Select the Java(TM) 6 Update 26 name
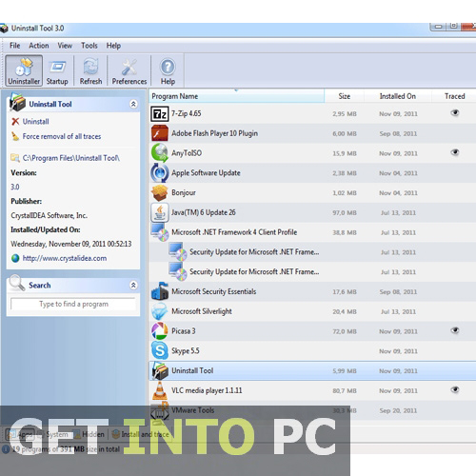This screenshot has height=476, width=476. coord(204,212)
